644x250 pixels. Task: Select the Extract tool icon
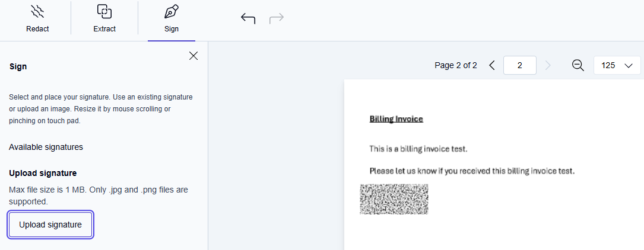tap(104, 12)
